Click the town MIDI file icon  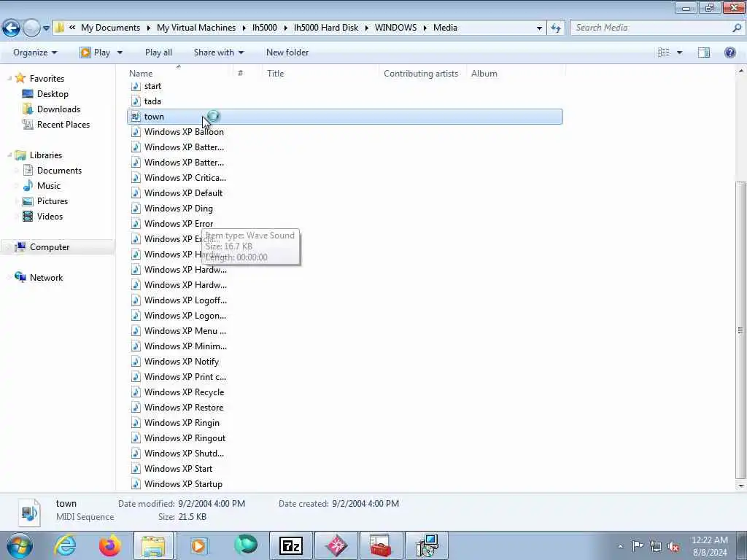click(136, 117)
